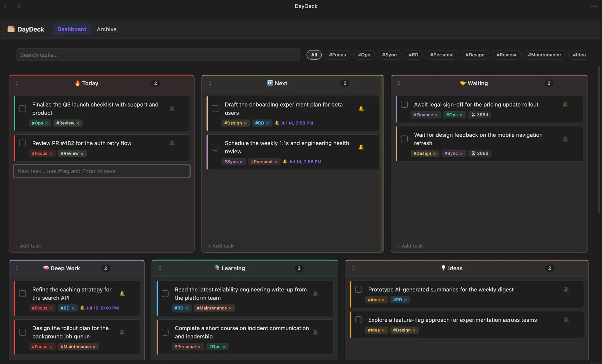Screen dimensions: 602x364
Task: Check off Review PR #482 task
Action: (x=22, y=143)
